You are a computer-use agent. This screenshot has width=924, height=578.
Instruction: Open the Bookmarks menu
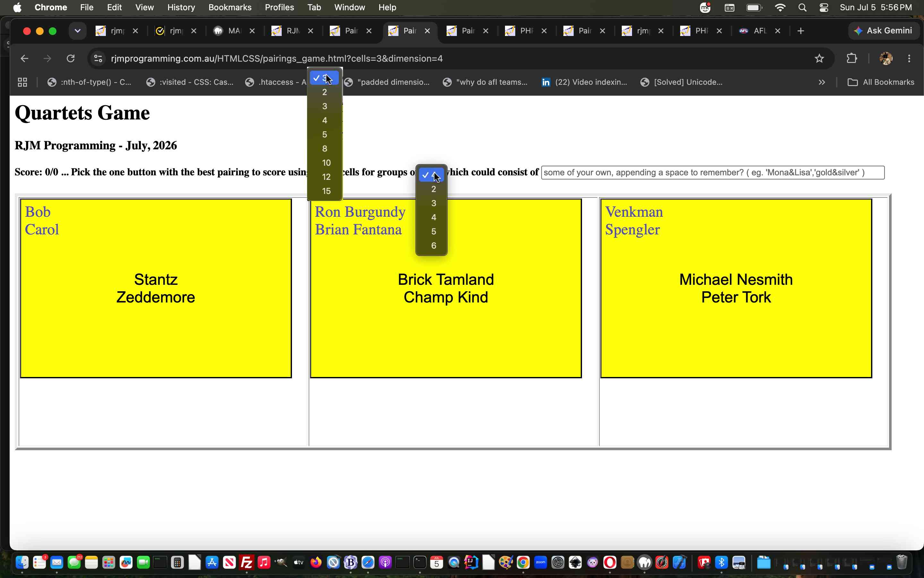click(x=230, y=8)
